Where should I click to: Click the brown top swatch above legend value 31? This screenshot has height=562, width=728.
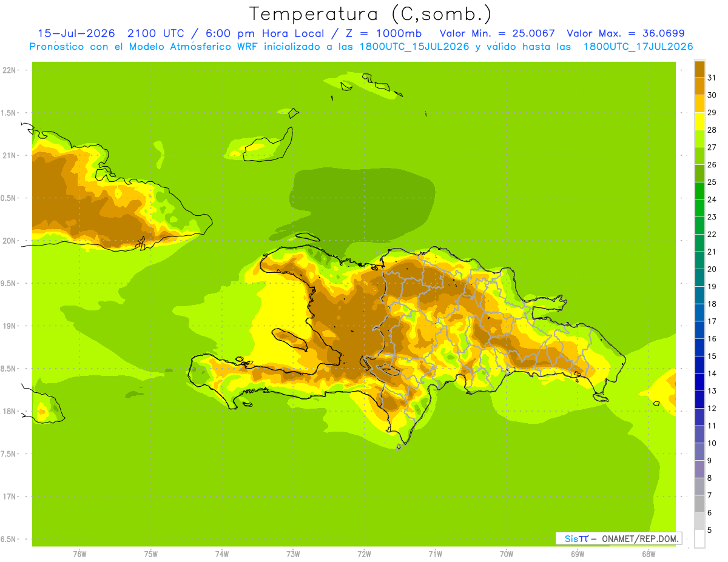click(699, 69)
